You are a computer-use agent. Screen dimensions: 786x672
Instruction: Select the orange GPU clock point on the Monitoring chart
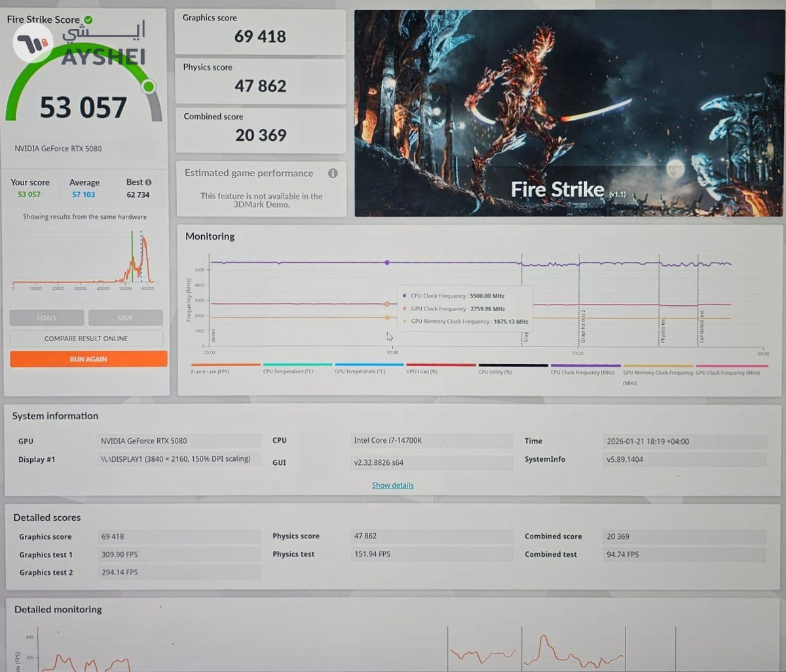tap(387, 304)
